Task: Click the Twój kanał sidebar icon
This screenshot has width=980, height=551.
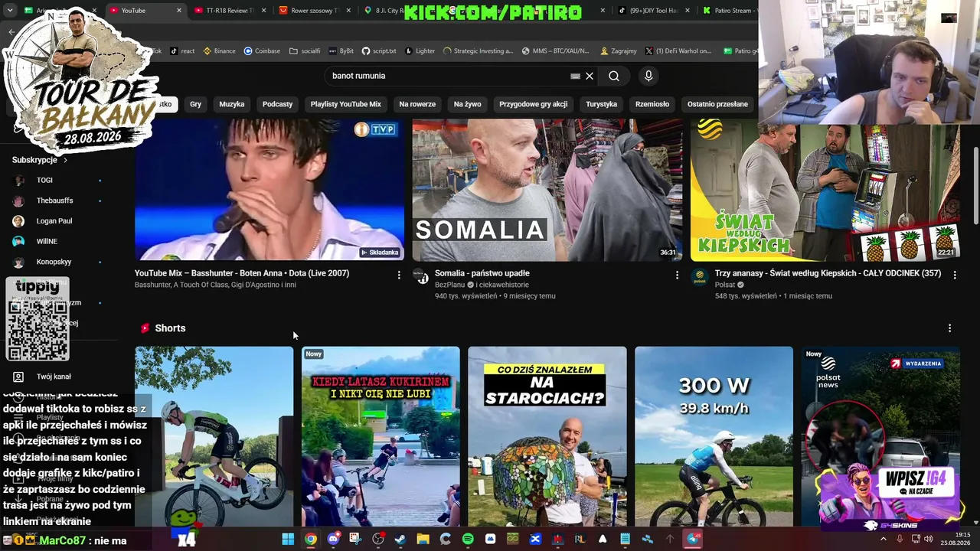Action: pos(18,377)
